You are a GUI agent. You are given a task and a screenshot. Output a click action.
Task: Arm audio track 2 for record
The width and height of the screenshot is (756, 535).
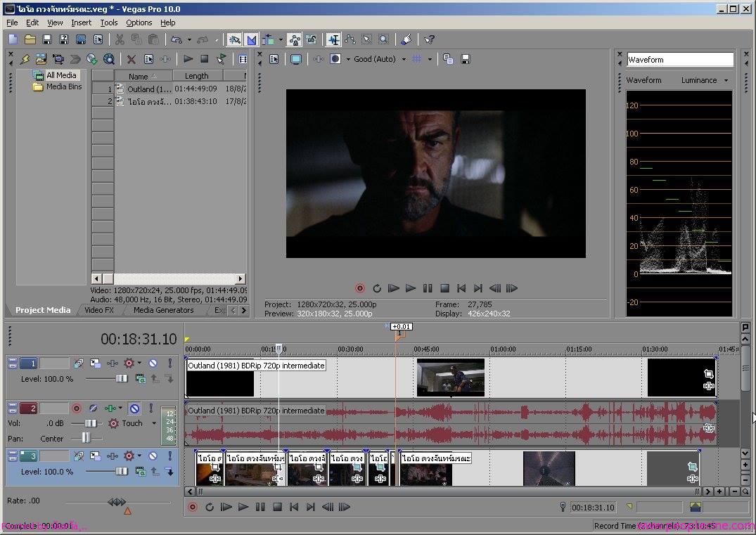(x=76, y=408)
